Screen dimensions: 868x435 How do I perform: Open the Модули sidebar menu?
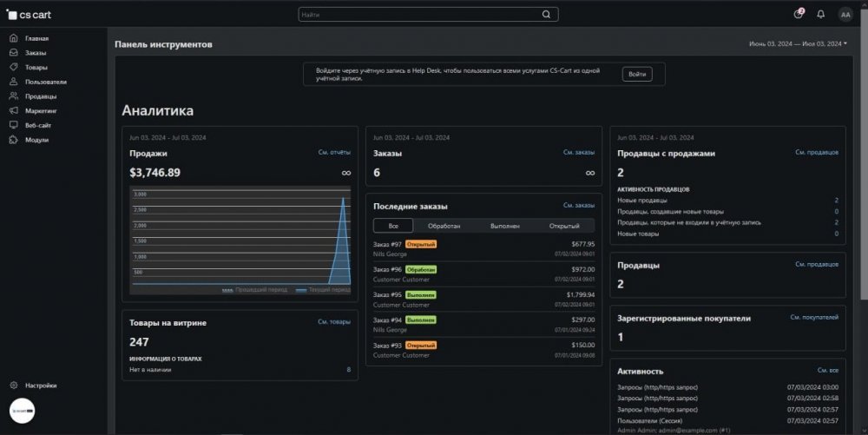[x=36, y=140]
